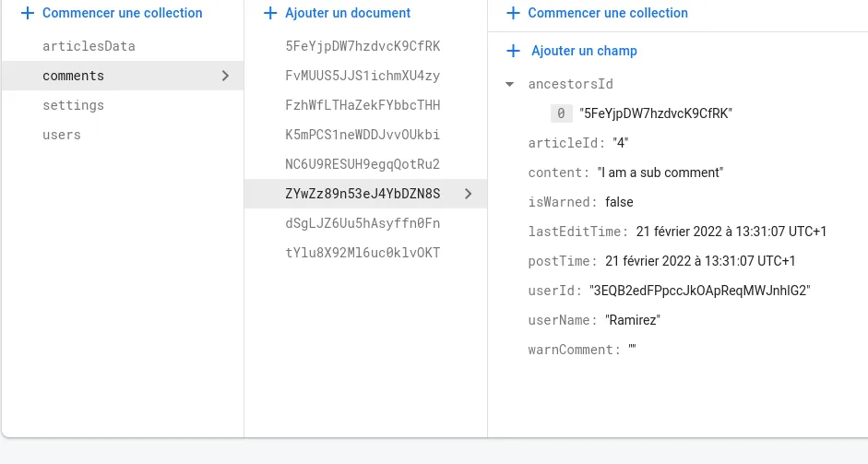Open document FvMUUS5JJS1ichmXU4zy
Viewport: 868px width, 464px height.
pyautogui.click(x=363, y=76)
